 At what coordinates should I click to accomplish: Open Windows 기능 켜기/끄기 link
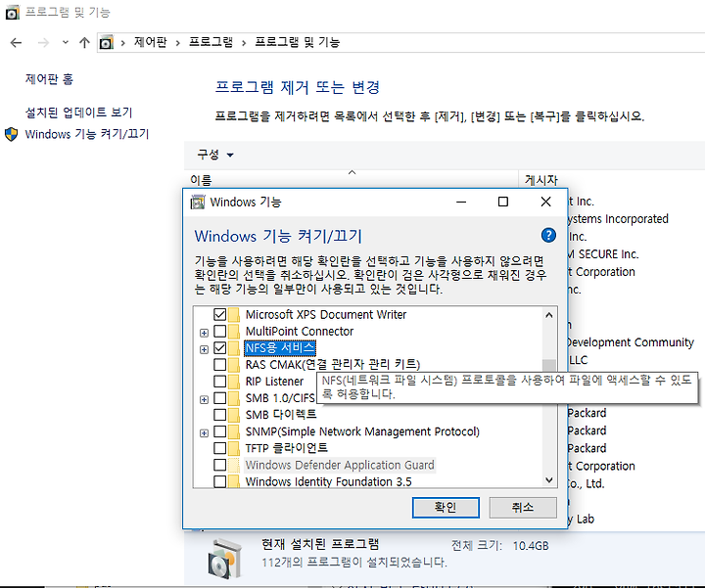click(x=87, y=134)
